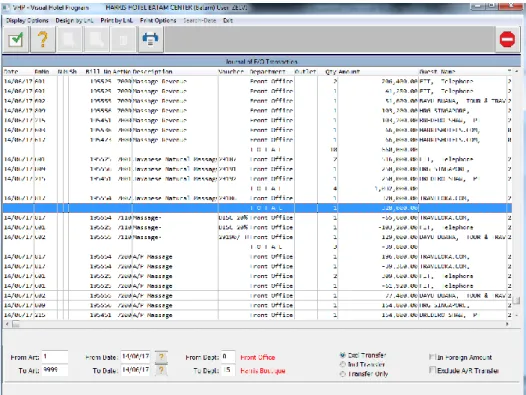Image resolution: width=526 pixels, height=395 pixels.
Task: Open help with the question mark icon
Action: pos(43,40)
